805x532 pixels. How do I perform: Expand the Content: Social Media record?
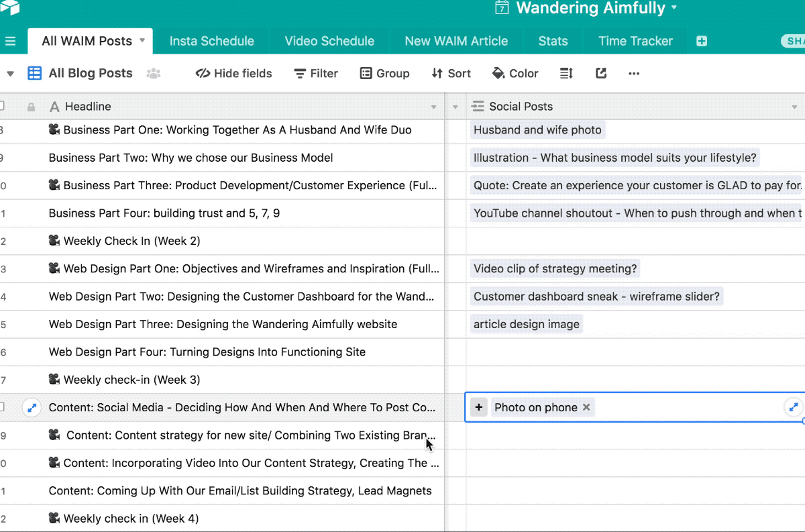click(x=32, y=407)
